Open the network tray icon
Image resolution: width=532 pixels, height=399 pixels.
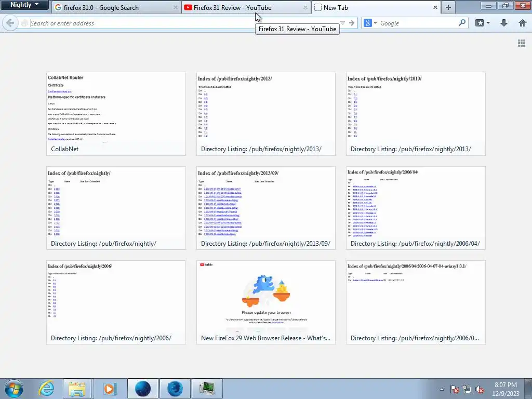point(467,389)
